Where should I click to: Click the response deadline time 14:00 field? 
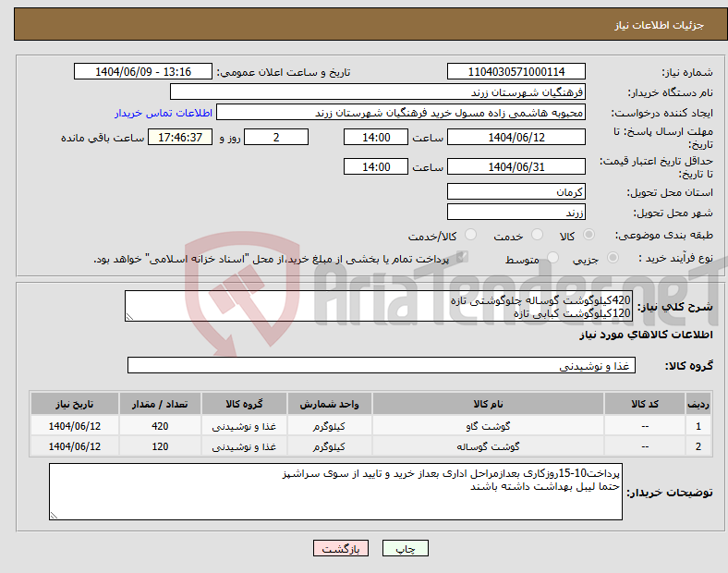(376, 137)
